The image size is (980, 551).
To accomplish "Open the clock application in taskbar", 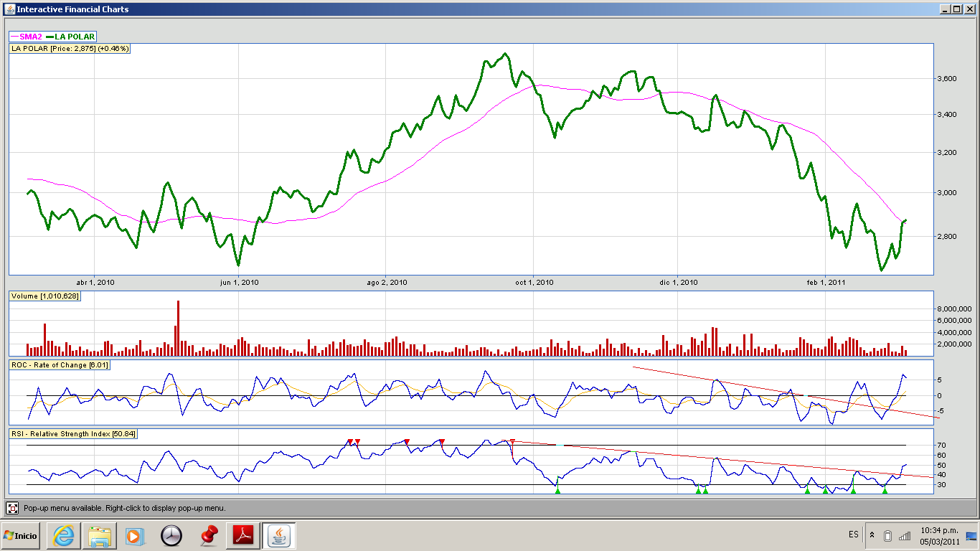I will (171, 536).
